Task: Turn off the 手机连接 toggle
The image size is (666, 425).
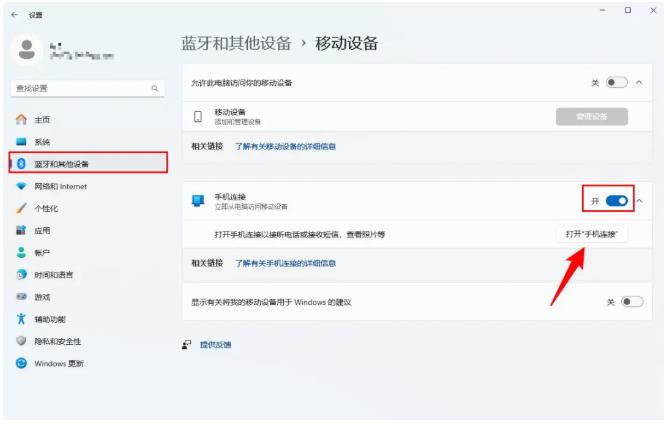Action: (x=617, y=201)
